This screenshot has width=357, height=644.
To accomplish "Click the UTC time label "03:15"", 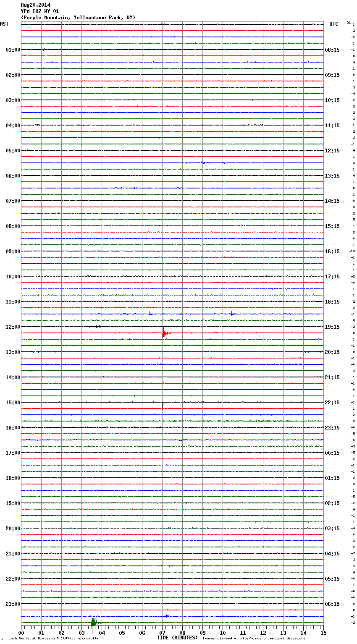I will pyautogui.click(x=332, y=529).
